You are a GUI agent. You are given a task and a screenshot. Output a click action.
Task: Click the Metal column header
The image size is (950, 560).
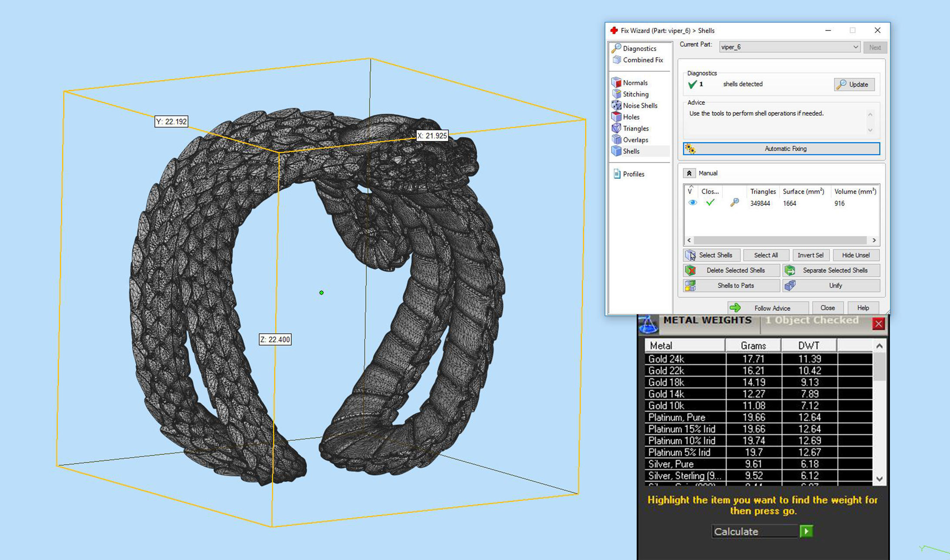(685, 345)
